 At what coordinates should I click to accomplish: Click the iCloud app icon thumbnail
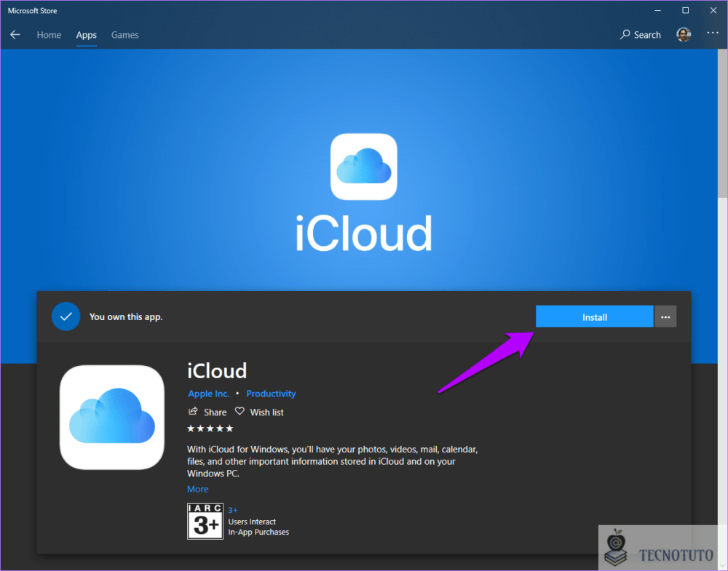click(x=112, y=417)
